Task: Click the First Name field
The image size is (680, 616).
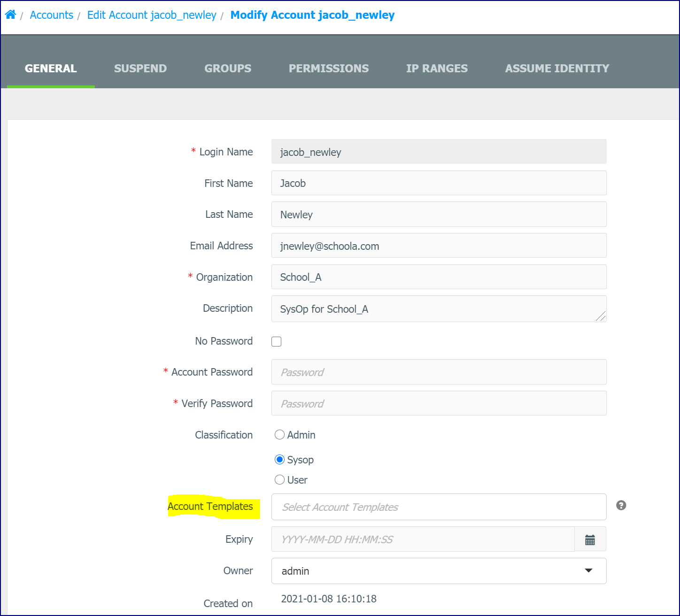Action: 439,183
